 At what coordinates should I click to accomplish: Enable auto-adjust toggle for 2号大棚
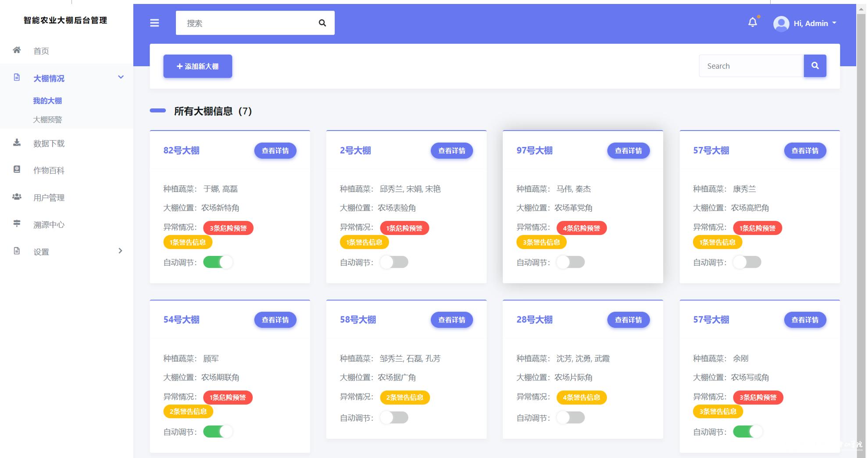click(394, 262)
